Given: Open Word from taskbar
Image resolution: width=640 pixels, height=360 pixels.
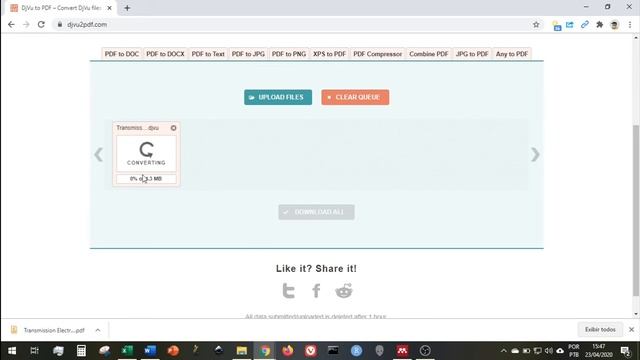Looking at the screenshot, I should click(x=150, y=351).
